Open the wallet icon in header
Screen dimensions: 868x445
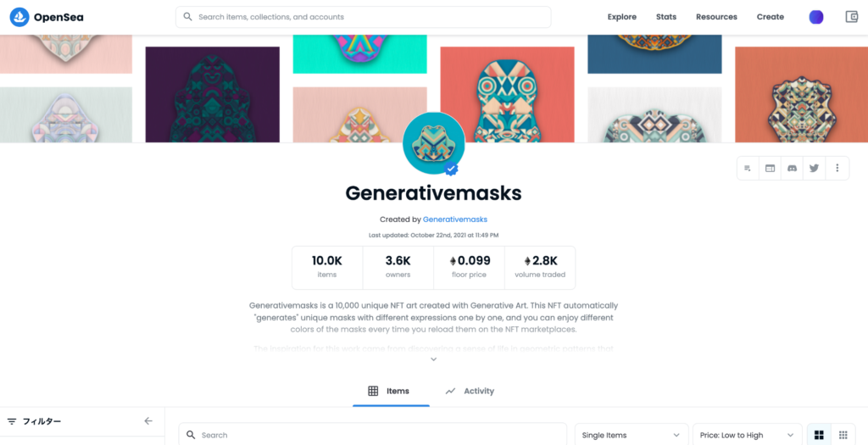(851, 17)
